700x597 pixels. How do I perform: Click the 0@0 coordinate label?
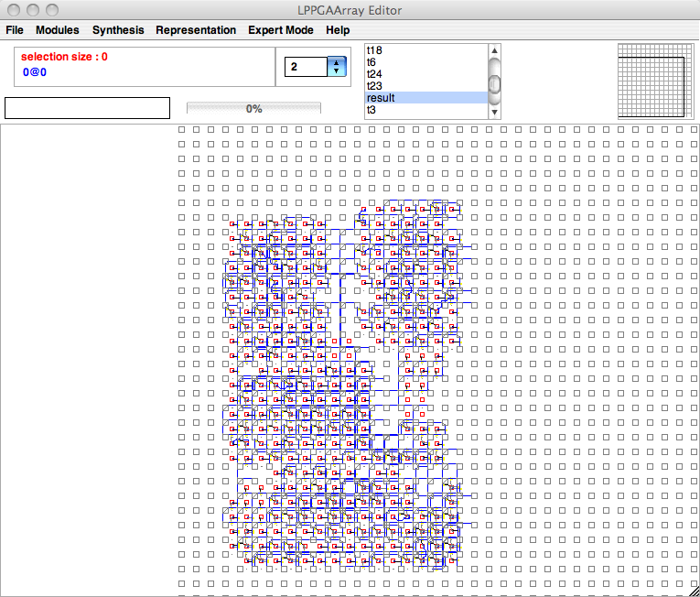[x=35, y=72]
